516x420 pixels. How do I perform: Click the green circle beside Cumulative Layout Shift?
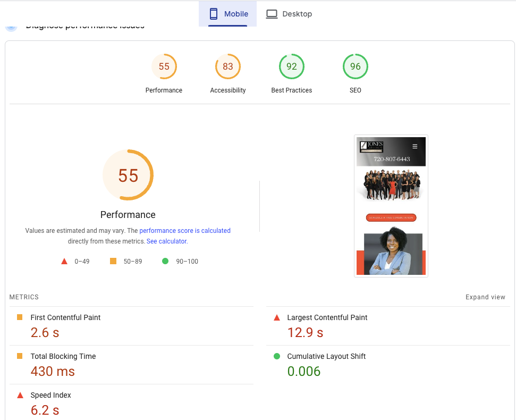[276, 356]
